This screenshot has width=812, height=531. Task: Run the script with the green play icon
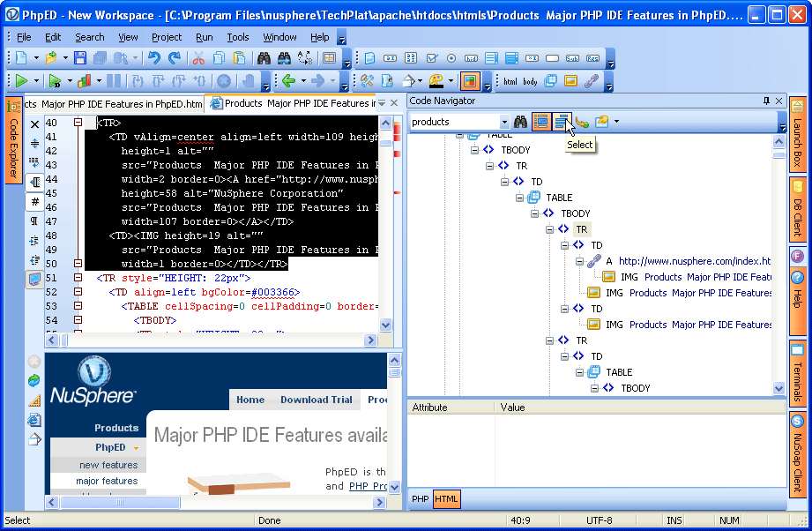pyautogui.click(x=21, y=81)
